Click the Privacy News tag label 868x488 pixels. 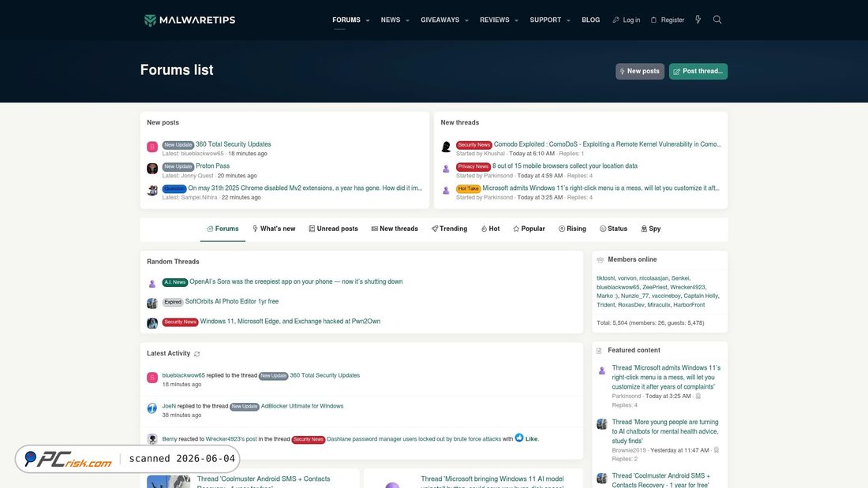473,166
